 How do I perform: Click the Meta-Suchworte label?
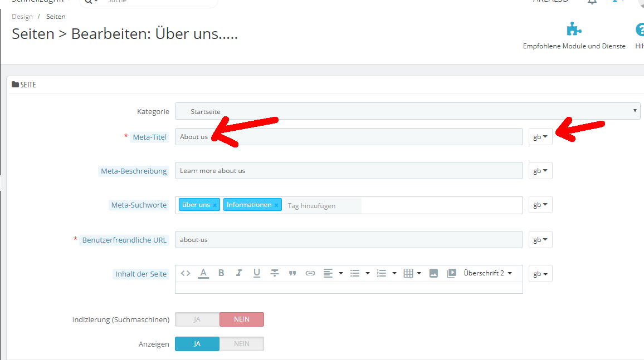pos(139,205)
